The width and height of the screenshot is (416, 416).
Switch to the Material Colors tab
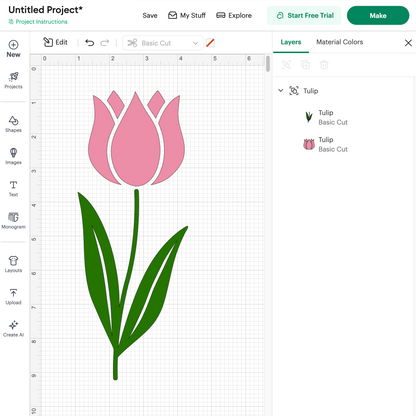tap(339, 42)
